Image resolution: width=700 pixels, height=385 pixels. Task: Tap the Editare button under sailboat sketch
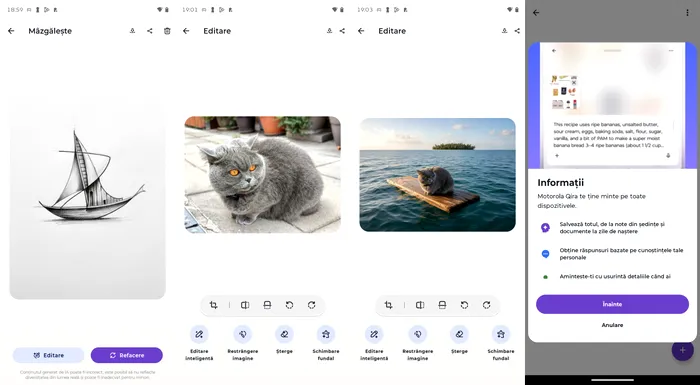click(48, 355)
